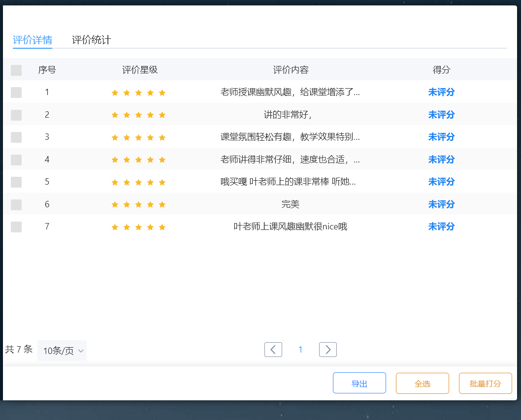Click the star rating in row 4
The width and height of the screenshot is (521, 420).
tap(138, 160)
